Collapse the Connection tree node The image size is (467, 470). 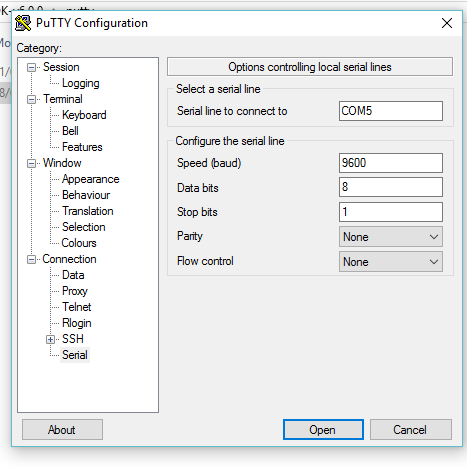click(31, 260)
